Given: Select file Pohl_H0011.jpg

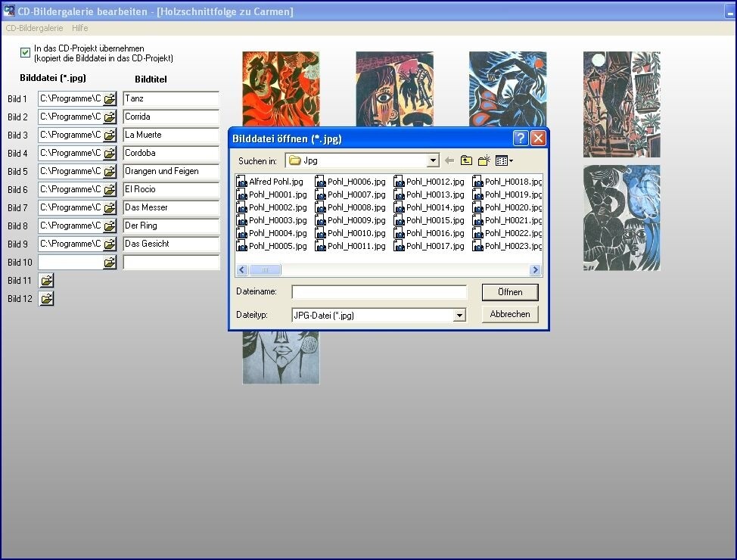Looking at the screenshot, I should 350,246.
